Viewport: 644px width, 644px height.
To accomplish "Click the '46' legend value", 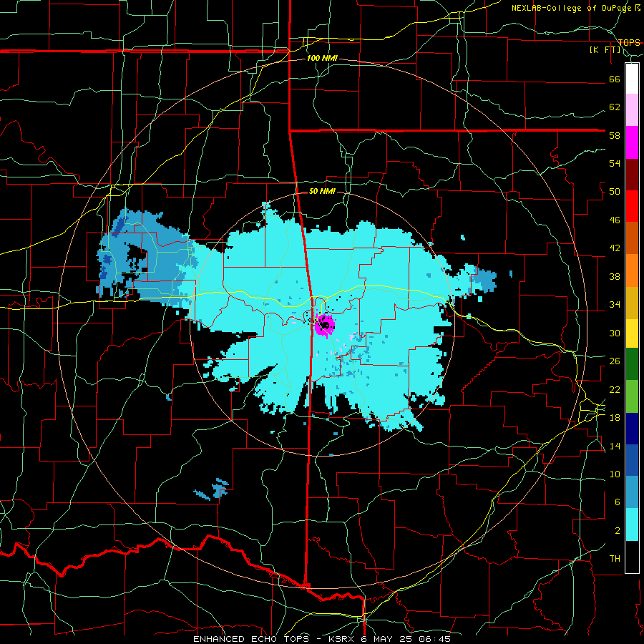I will click(x=615, y=220).
